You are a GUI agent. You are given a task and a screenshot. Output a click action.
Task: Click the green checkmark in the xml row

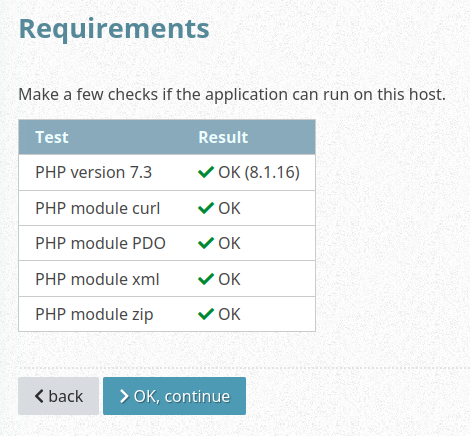[x=206, y=279]
